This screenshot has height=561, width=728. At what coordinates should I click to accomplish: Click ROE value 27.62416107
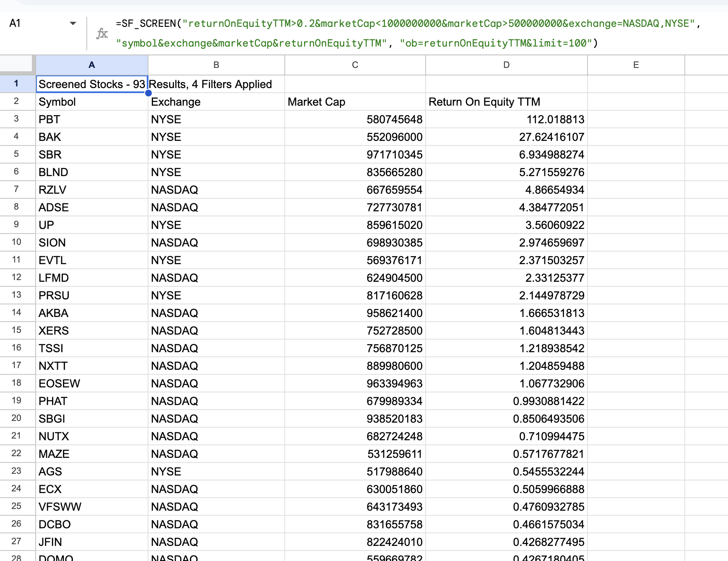click(507, 137)
